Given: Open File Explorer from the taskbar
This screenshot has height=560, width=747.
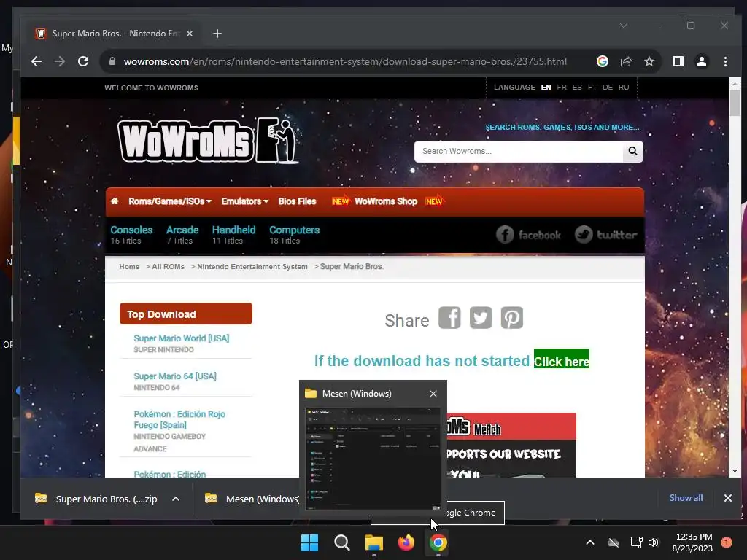Looking at the screenshot, I should [374, 542].
